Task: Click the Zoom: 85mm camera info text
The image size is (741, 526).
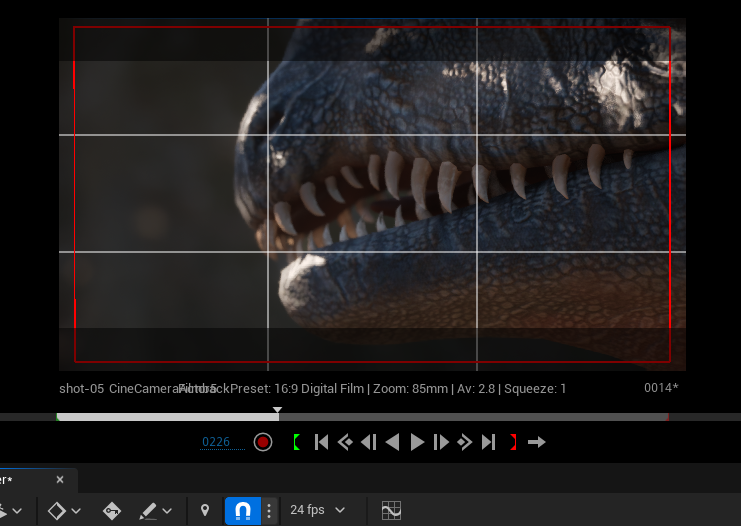Action: click(410, 389)
